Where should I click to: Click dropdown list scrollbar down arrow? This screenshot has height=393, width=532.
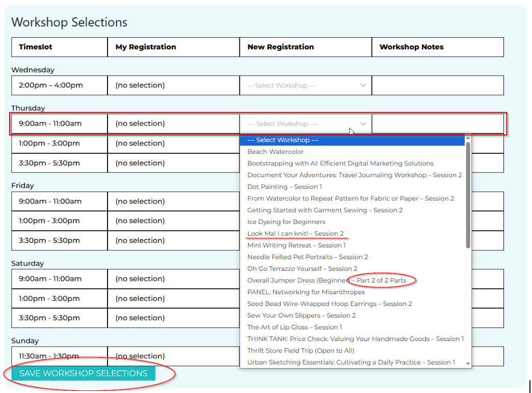coord(468,363)
